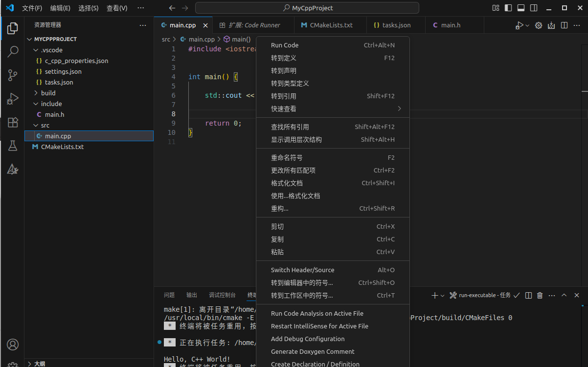Click the MyCppProject command center search box
Image resolution: width=588 pixels, height=367 pixels.
click(x=307, y=8)
